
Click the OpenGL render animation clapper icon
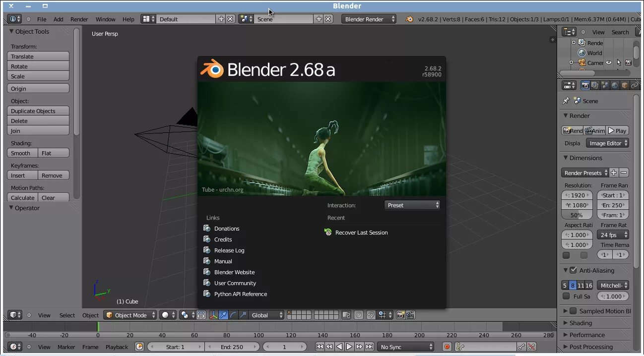[410, 315]
